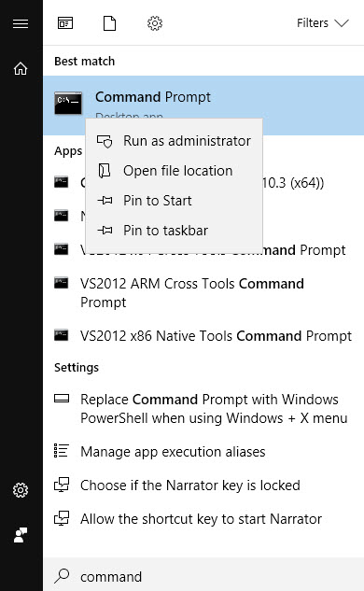
Task: Click the icon beside Allow the shortcut key setting
Action: pyautogui.click(x=62, y=518)
